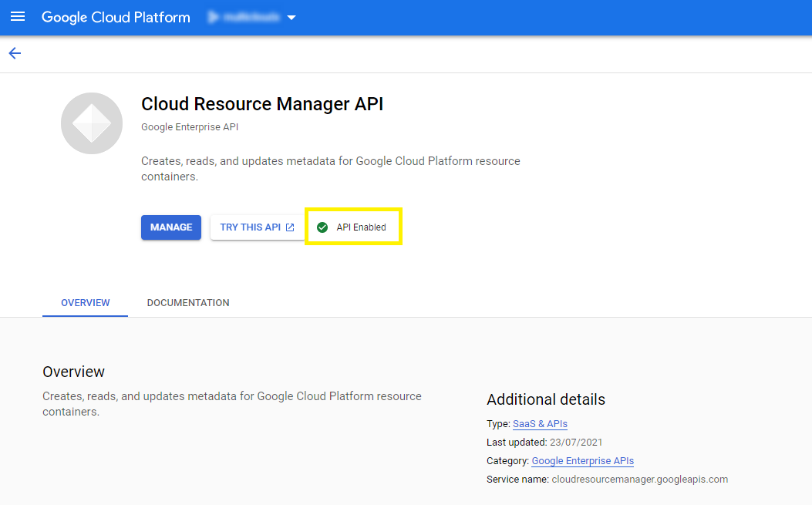The height and width of the screenshot is (505, 812).
Task: Click the API Enabled status text
Action: tap(361, 227)
